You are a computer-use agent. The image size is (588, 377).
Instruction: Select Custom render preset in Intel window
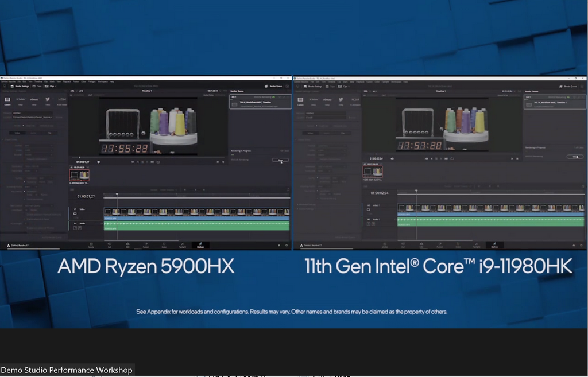300,102
